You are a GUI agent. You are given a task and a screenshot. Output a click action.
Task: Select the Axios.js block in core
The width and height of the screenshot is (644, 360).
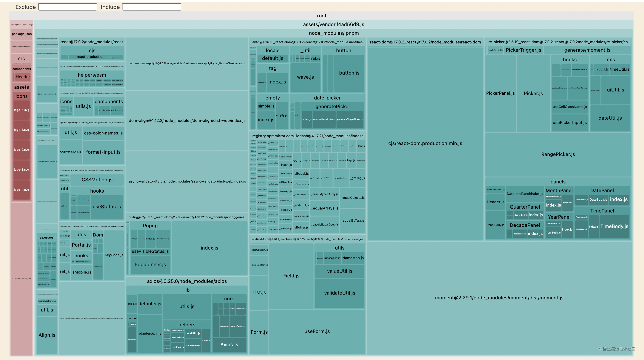[229, 344]
